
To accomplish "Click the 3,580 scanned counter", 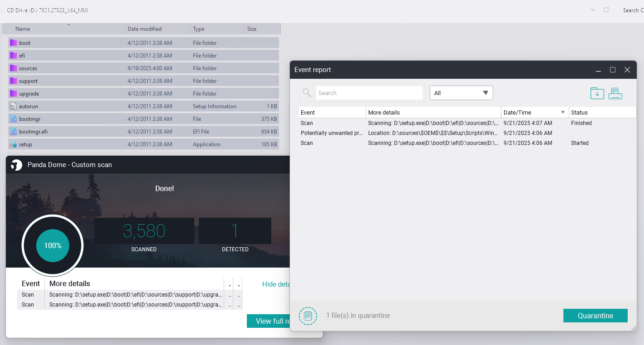I will click(144, 231).
